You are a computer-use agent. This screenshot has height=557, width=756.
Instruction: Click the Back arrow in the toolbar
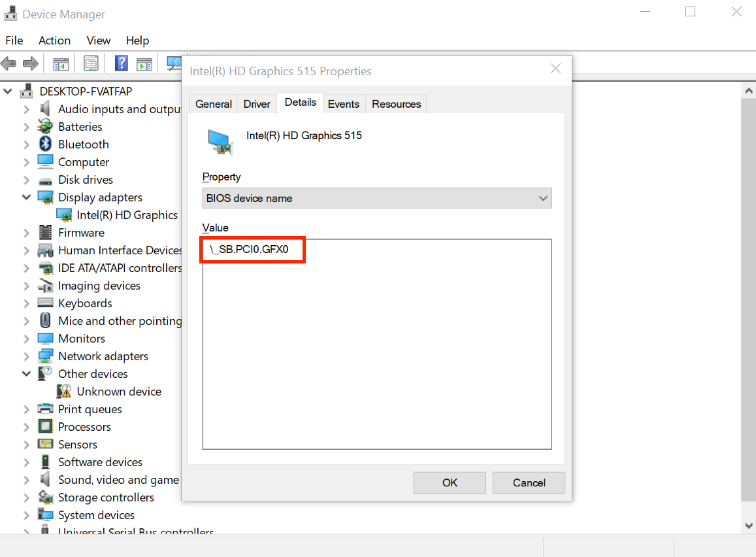8,63
